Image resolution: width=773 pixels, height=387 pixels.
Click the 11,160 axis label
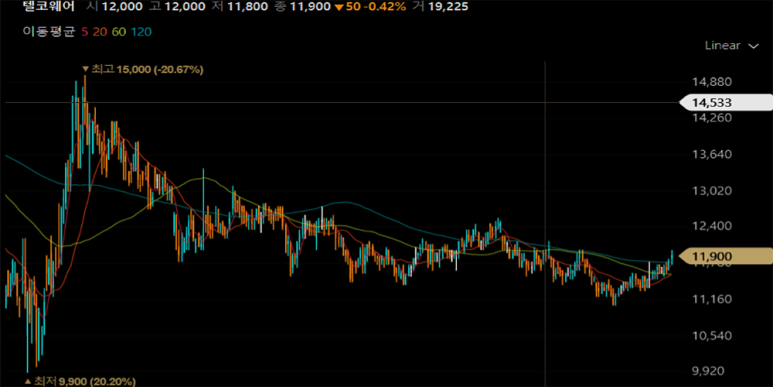(712, 299)
